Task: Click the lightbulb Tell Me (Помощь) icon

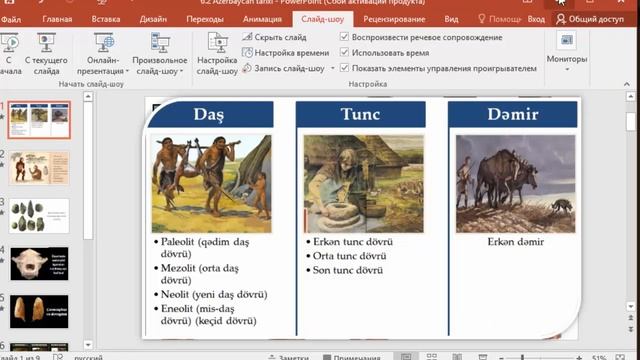Action: pyautogui.click(x=482, y=19)
